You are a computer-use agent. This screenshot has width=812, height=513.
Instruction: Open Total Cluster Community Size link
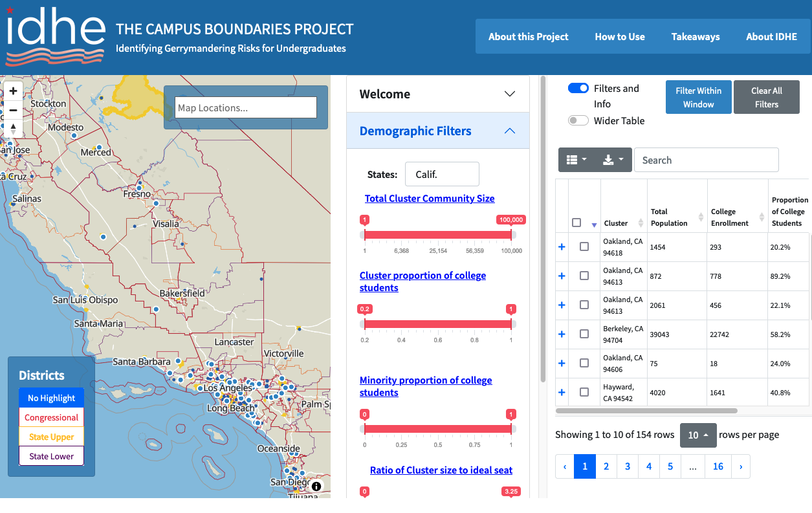tap(430, 199)
